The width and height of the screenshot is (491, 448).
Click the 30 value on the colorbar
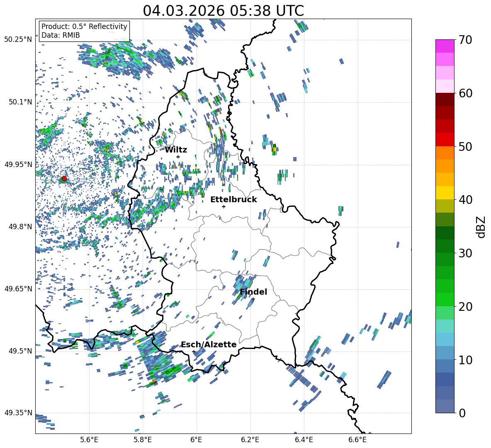465,253
